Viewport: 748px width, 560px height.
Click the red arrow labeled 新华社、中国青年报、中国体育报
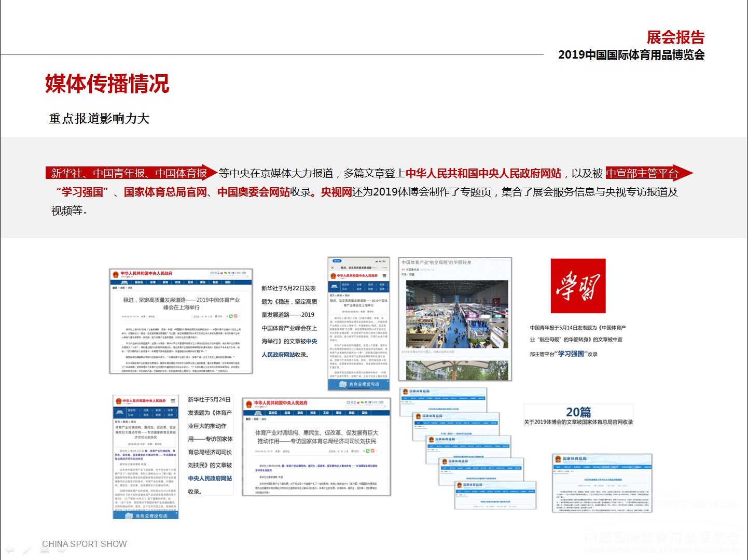point(131,173)
